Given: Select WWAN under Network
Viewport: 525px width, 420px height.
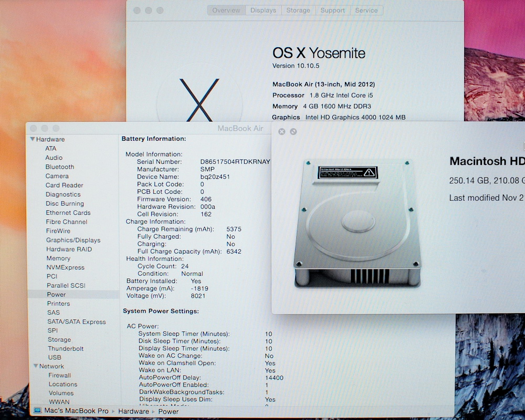Looking at the screenshot, I should coord(59,402).
